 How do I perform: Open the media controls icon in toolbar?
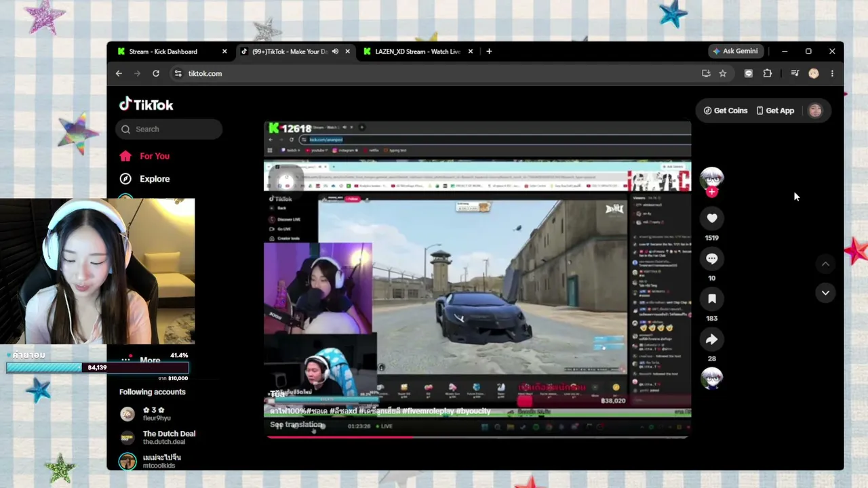point(795,73)
